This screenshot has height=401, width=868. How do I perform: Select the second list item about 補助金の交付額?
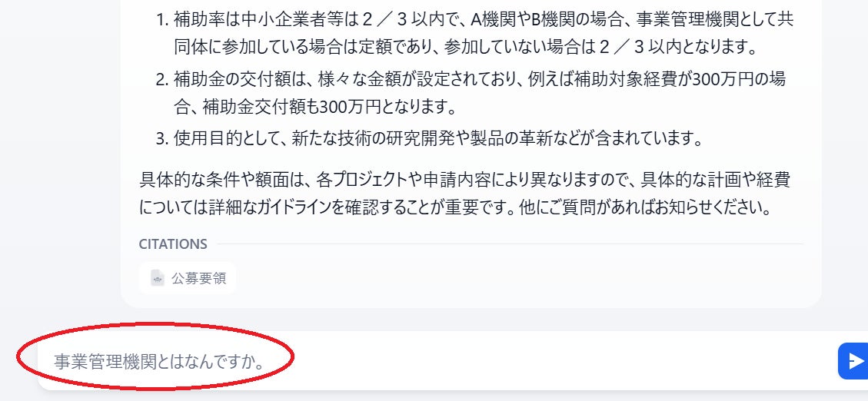click(x=471, y=93)
